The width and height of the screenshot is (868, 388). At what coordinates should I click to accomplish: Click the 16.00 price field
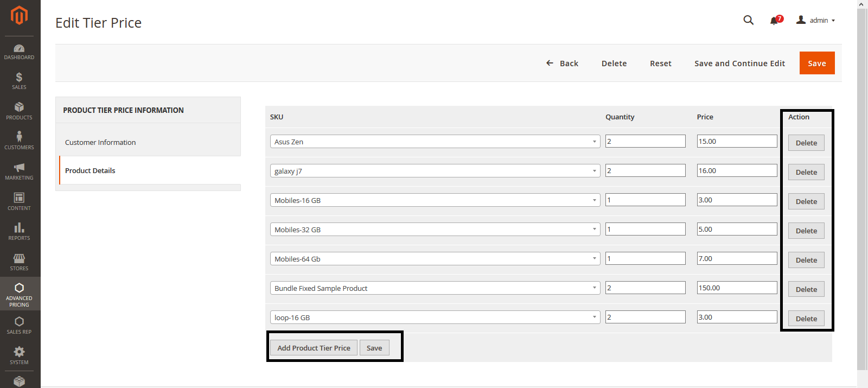pos(737,170)
